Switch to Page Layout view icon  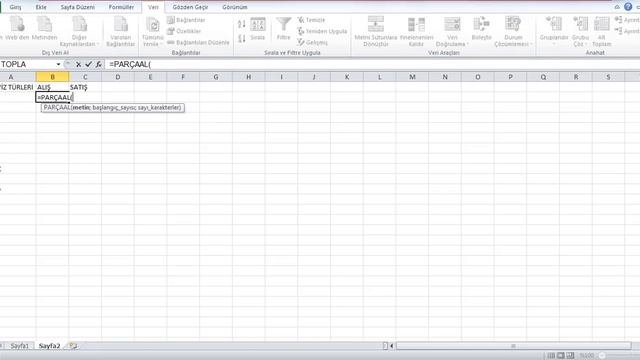click(x=561, y=356)
